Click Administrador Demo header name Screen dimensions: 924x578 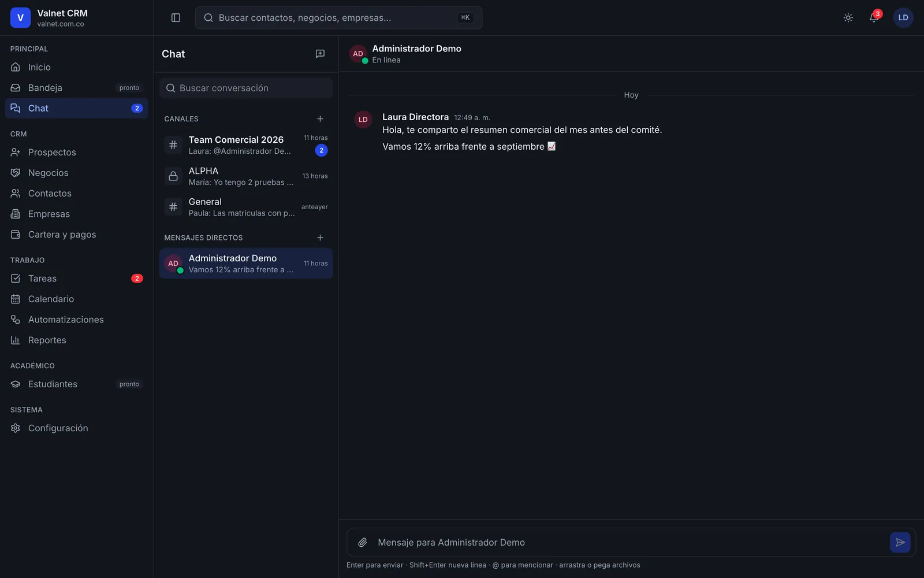[416, 49]
